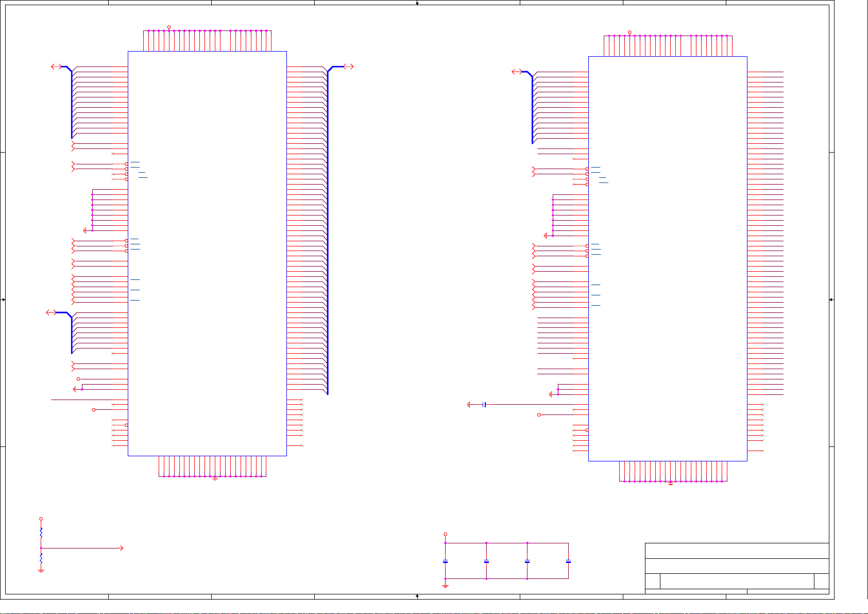Select power symbol atop the voltage divider
This screenshot has height=614, width=868.
41,520
